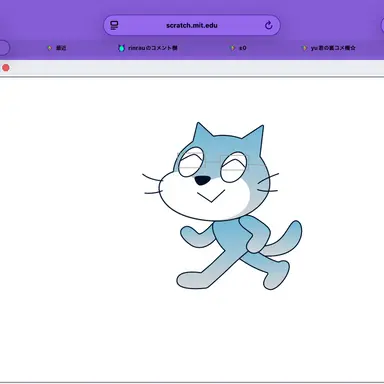The width and height of the screenshot is (384, 384).
Task: Click the red stop button
Action: [x=6, y=68]
